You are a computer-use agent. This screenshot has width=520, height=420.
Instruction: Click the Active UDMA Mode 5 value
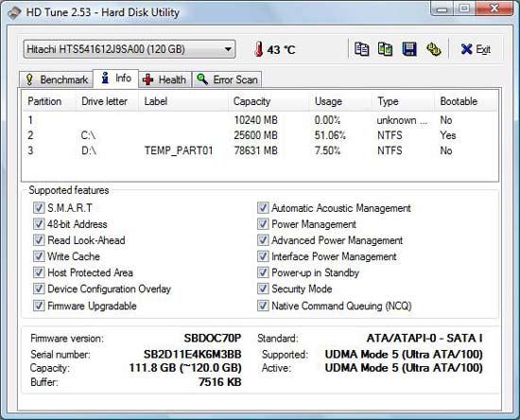404,368
